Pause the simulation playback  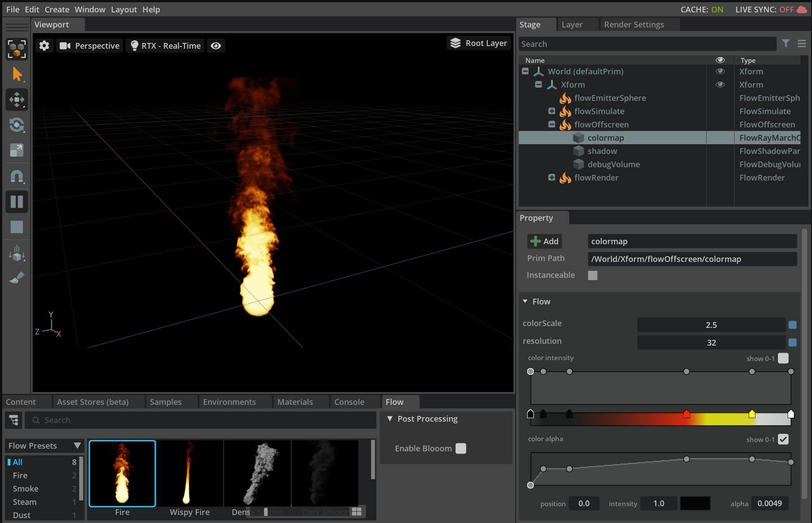click(17, 202)
